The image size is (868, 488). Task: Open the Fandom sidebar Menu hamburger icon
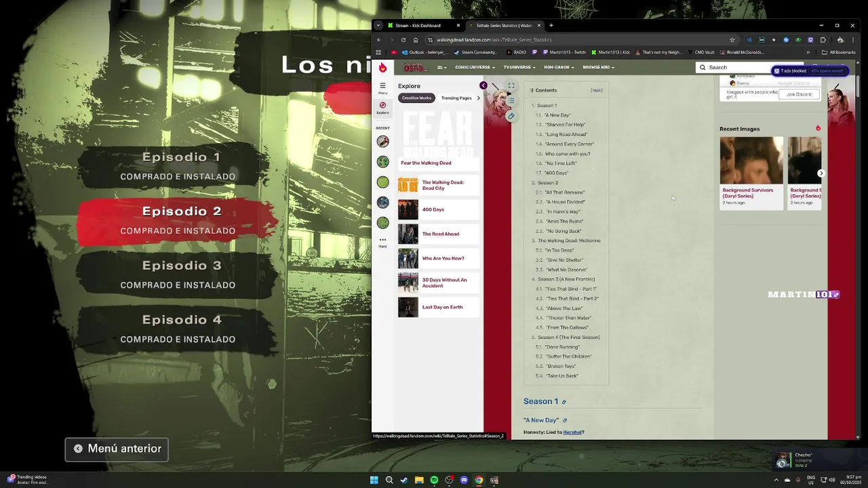(382, 87)
